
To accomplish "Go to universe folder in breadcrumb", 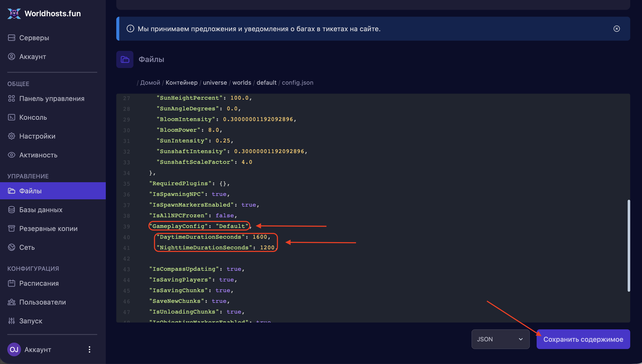I will coord(215,83).
